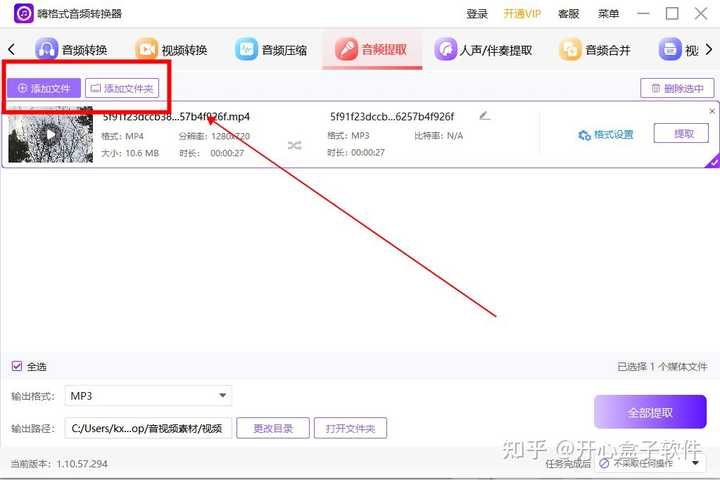Image resolution: width=720 pixels, height=480 pixels.
Task: Click the 打开文件夹 button
Action: [350, 428]
